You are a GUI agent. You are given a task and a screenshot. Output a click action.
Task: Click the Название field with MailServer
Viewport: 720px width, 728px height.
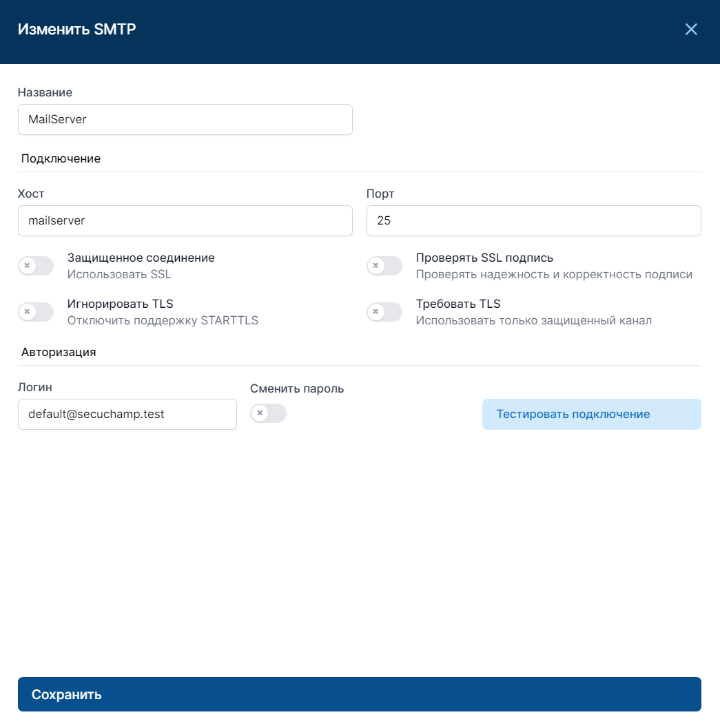(x=185, y=119)
